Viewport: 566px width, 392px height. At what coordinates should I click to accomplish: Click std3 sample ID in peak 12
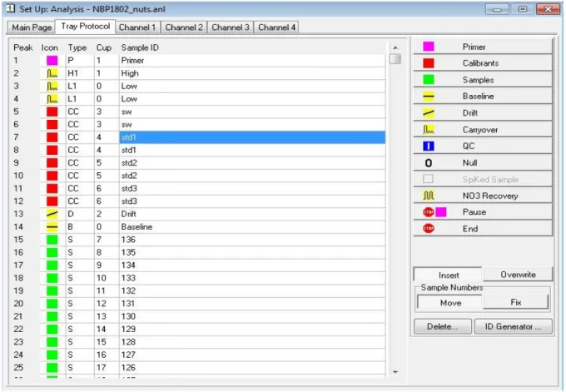point(129,201)
